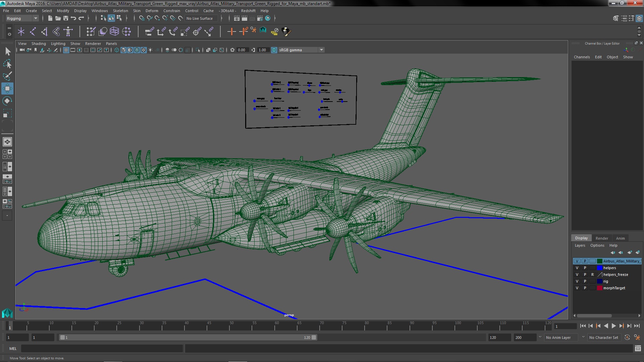Undo the last action

pyautogui.click(x=73, y=18)
